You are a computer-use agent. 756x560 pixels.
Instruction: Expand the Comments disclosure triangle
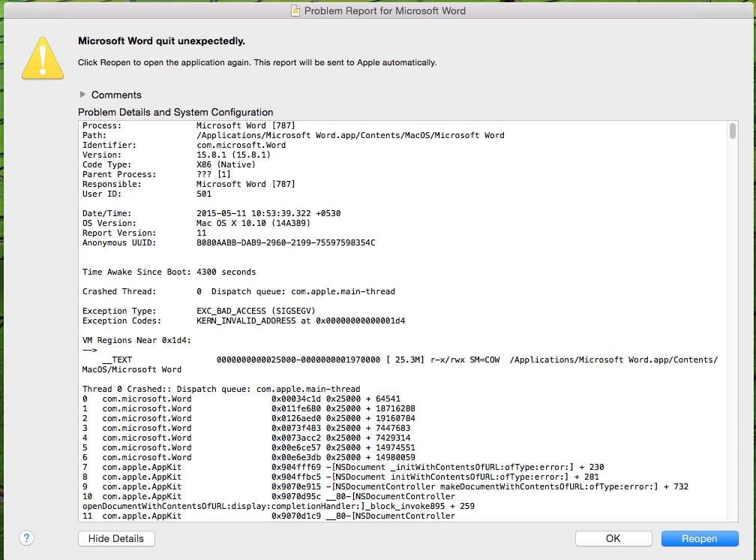coord(83,94)
